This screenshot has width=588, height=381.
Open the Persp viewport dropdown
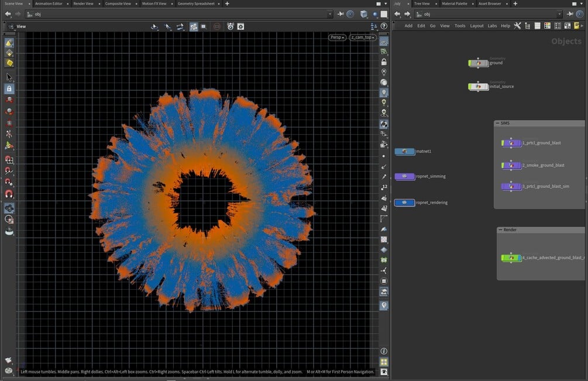[337, 37]
